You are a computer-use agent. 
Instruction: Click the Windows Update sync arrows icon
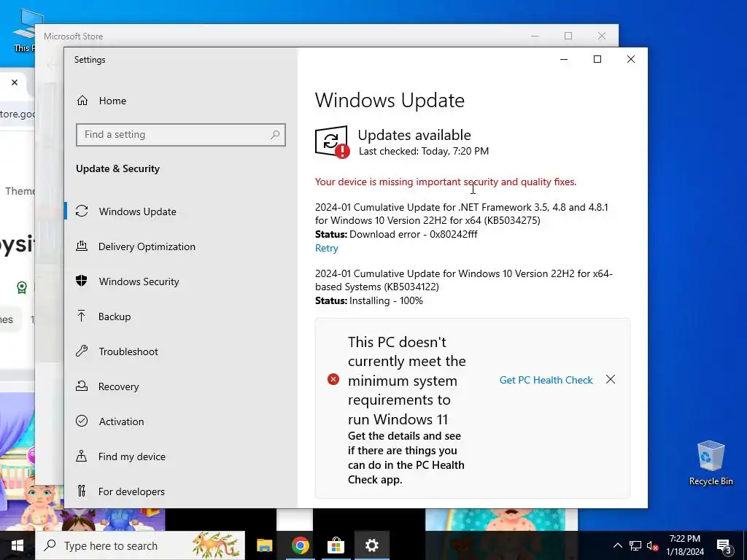point(82,211)
